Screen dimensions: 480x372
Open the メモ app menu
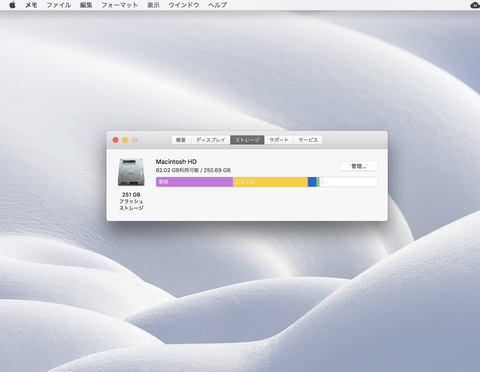coord(31,5)
